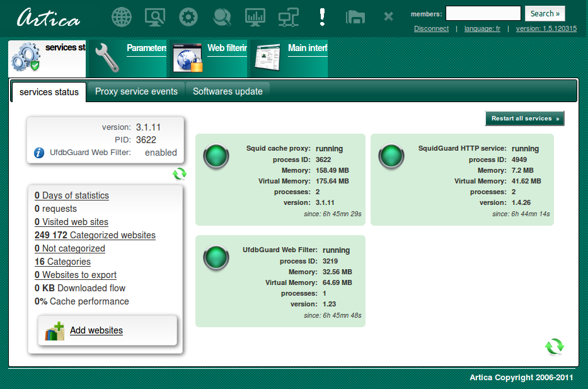
Task: Click "since: 6h 45mn 48s" text
Action: coord(333,315)
